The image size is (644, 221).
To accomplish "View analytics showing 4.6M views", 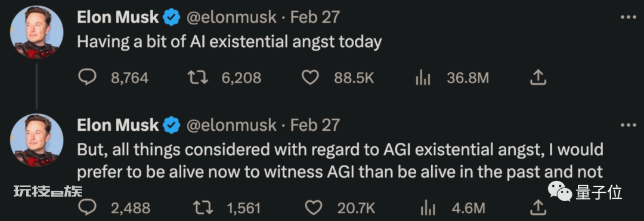I will point(428,207).
